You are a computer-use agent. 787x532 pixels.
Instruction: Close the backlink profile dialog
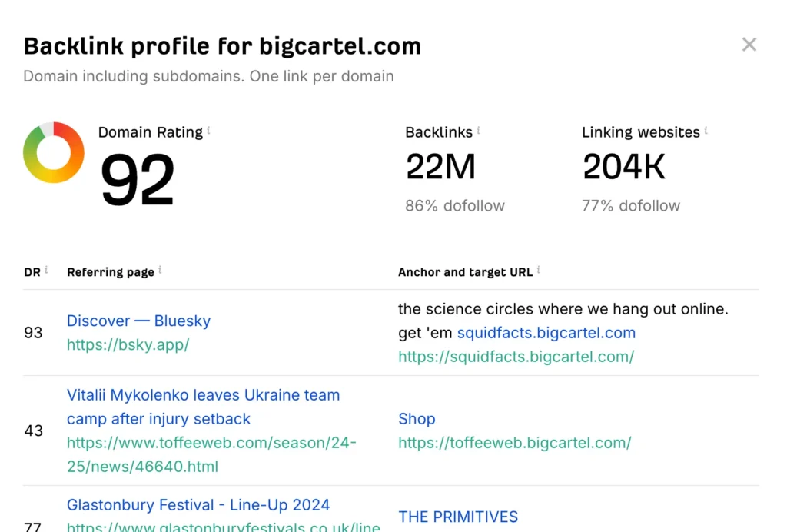click(x=749, y=44)
